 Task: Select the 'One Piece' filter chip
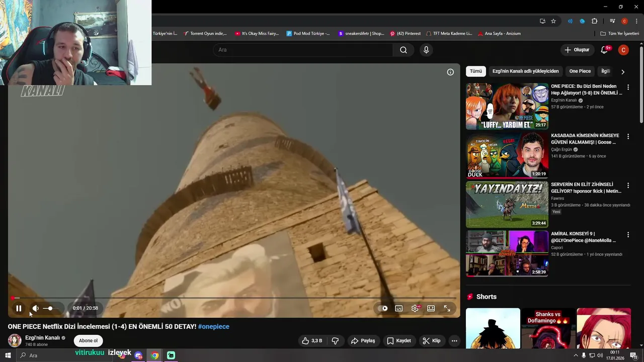580,71
